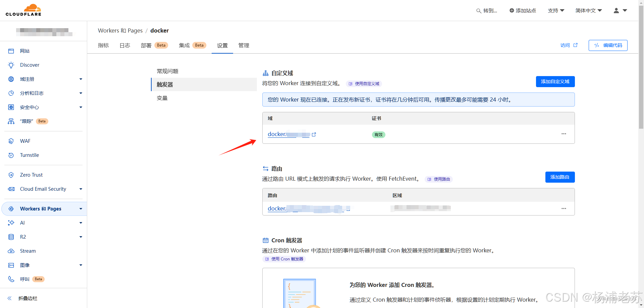Click Workers 和 Pages breadcrumb link
The image size is (644, 308).
120,30
